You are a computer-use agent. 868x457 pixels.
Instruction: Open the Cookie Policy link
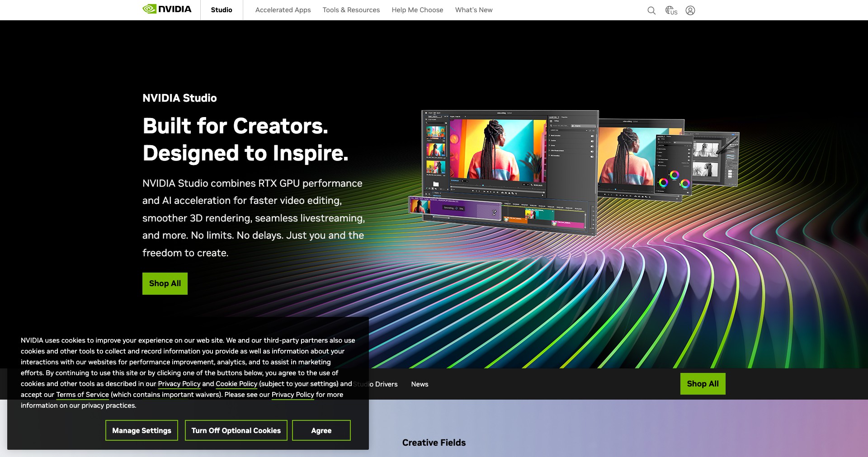click(236, 384)
